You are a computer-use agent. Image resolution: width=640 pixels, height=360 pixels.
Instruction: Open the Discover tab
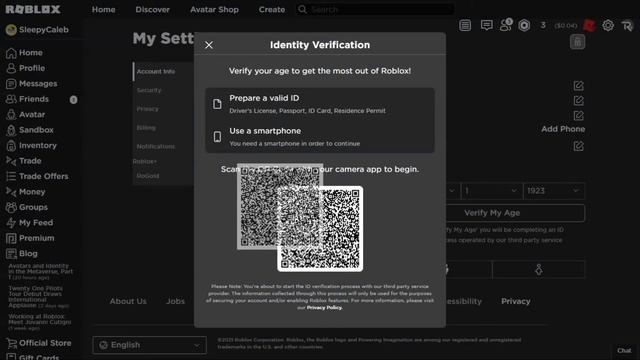(x=153, y=9)
